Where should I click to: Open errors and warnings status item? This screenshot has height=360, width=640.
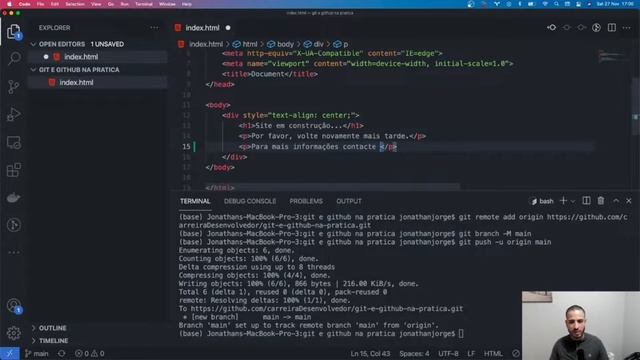(x=89, y=353)
